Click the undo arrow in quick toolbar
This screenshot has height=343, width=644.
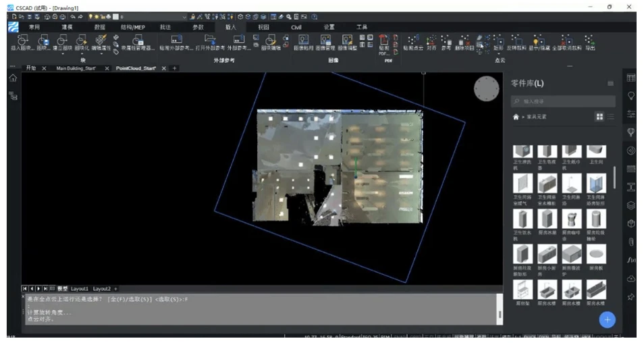tap(73, 17)
